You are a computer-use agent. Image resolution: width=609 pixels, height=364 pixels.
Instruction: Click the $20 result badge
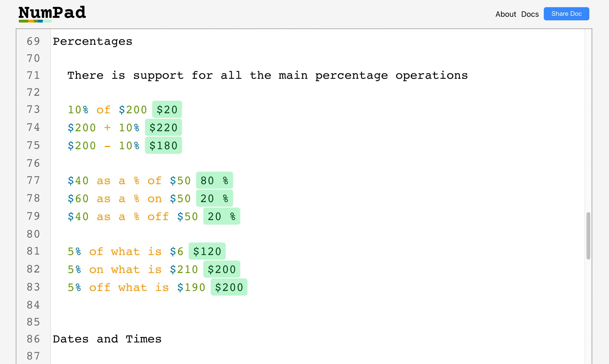pos(167,109)
